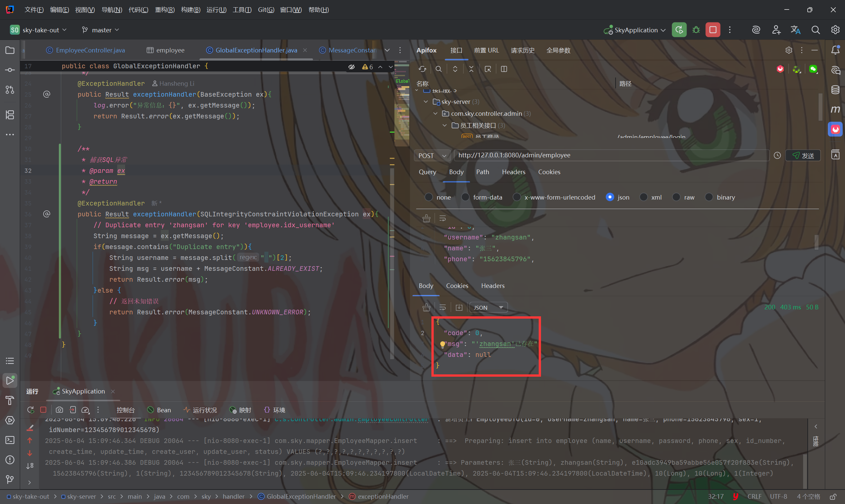Select the raw body type radio
This screenshot has width=845, height=504.
(x=676, y=197)
